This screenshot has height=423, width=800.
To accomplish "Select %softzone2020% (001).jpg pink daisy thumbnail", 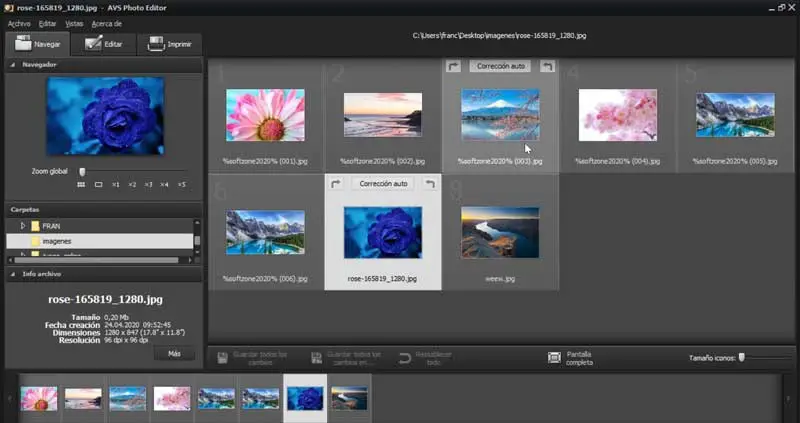I will tap(265, 115).
